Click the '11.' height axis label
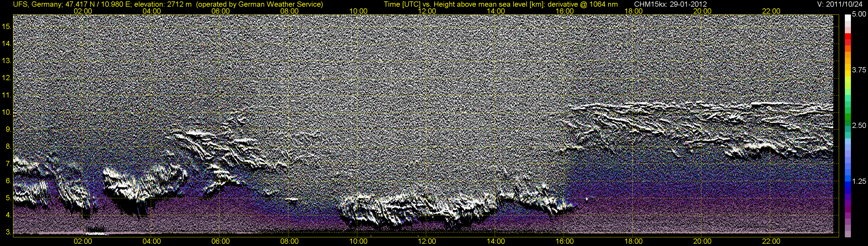Screen dimensions: 868x246 7,96
